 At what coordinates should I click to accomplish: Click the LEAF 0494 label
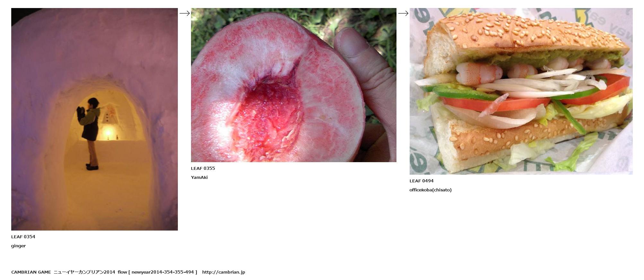click(x=422, y=181)
